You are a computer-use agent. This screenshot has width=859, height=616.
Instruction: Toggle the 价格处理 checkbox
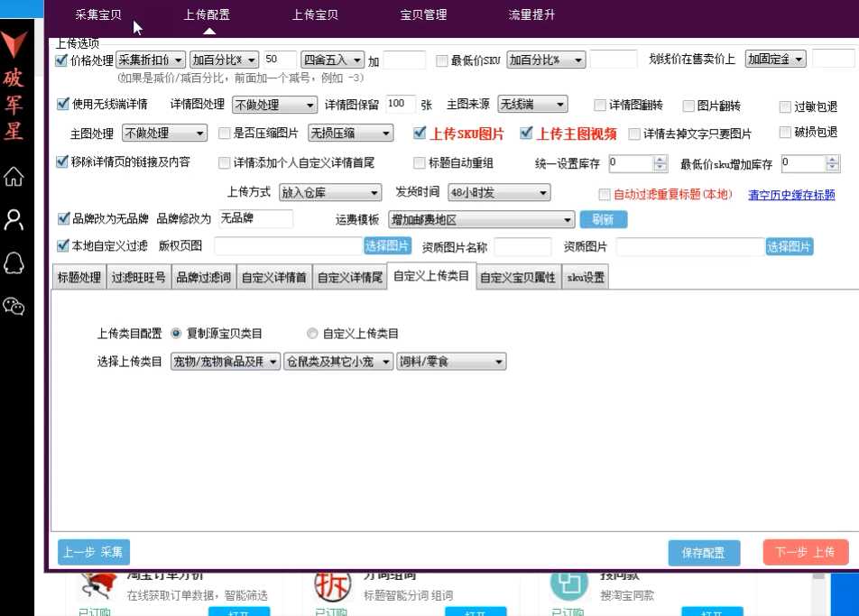(x=61, y=60)
